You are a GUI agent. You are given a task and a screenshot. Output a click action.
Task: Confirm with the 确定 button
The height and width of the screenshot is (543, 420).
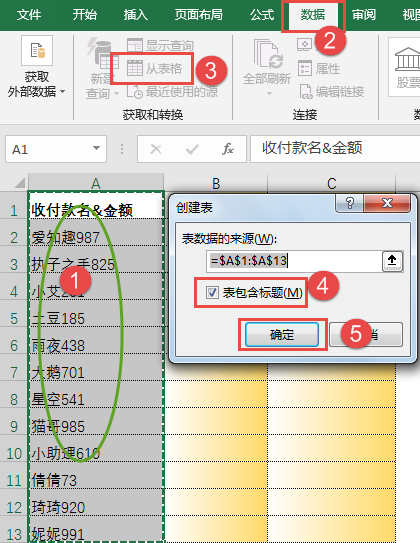[x=282, y=335]
